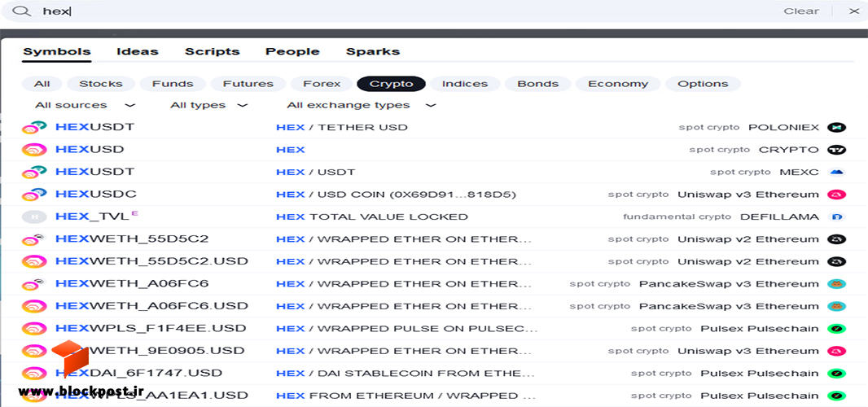
Task: Click HEX / DAI STABLECOIN description
Action: tap(406, 374)
